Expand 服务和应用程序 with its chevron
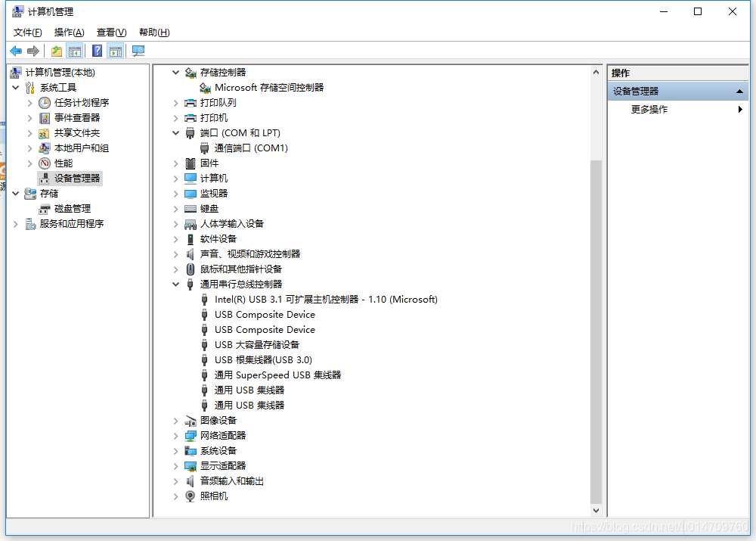756x541 pixels. point(16,224)
